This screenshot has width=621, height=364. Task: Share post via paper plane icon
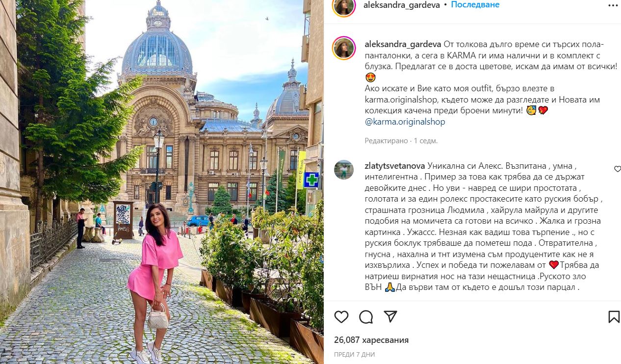(x=390, y=316)
